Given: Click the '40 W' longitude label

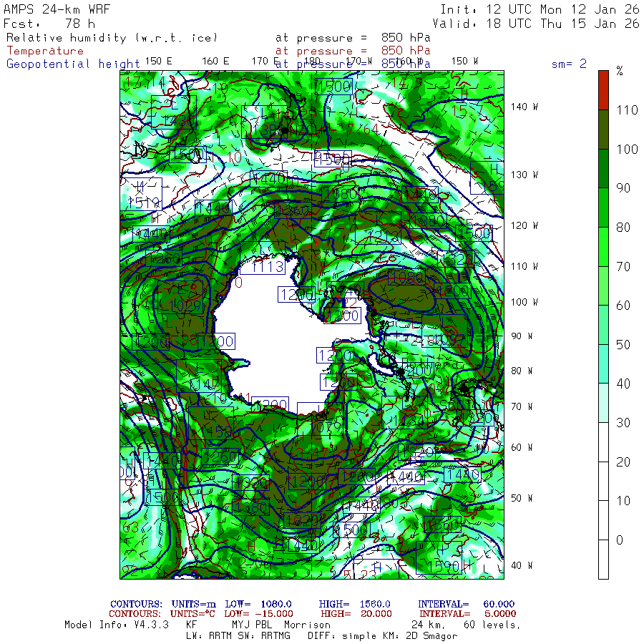Looking at the screenshot, I should click(522, 565).
